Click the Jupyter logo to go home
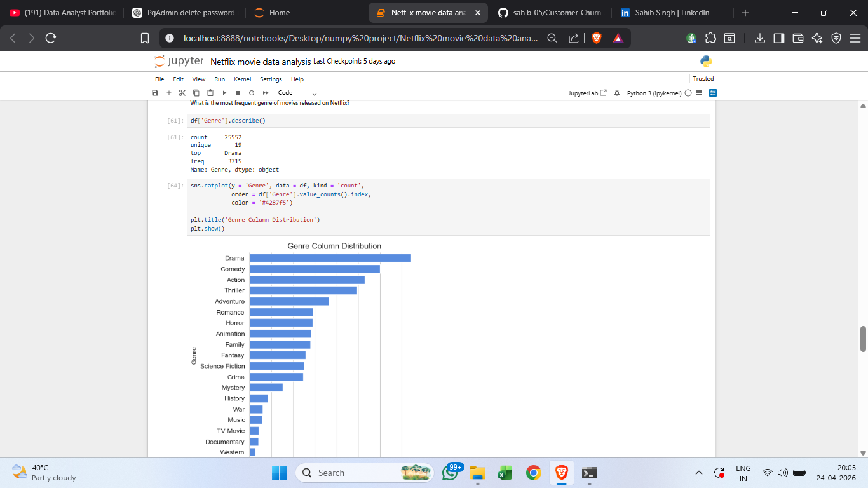868x488 pixels. [x=179, y=61]
